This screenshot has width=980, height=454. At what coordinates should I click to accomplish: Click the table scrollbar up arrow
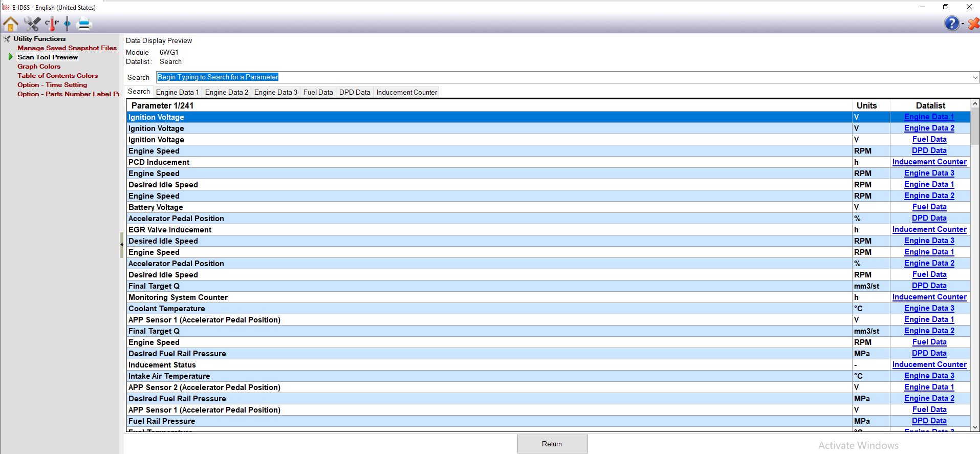[975, 104]
